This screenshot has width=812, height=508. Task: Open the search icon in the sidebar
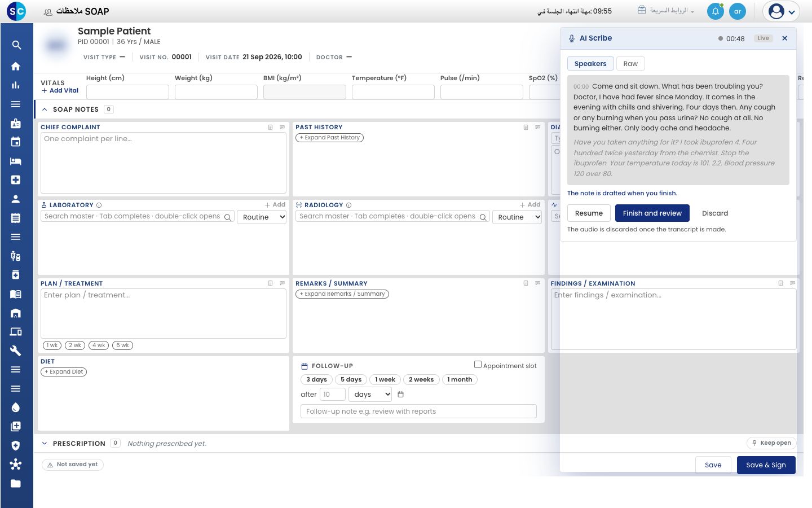coord(16,45)
